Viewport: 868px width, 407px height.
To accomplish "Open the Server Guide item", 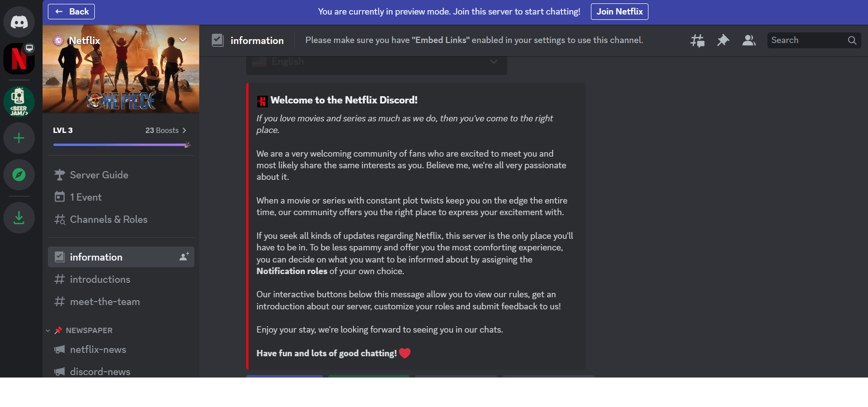I will click(99, 175).
